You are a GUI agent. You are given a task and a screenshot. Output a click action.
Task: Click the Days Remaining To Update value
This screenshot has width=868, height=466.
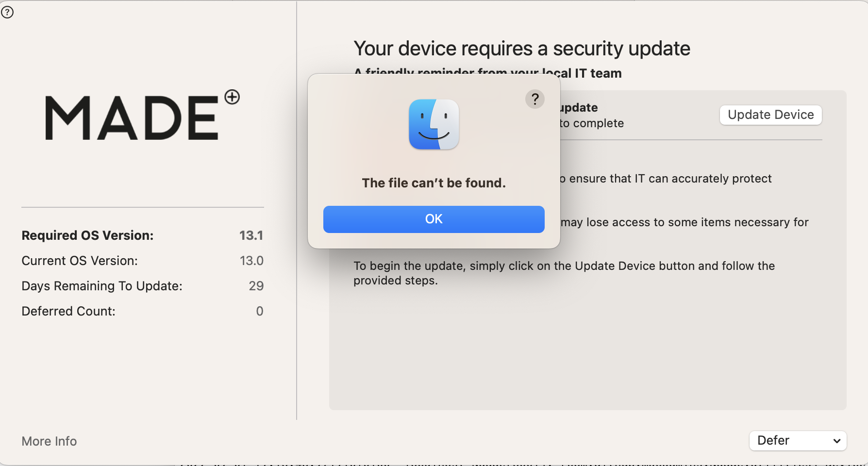256,285
